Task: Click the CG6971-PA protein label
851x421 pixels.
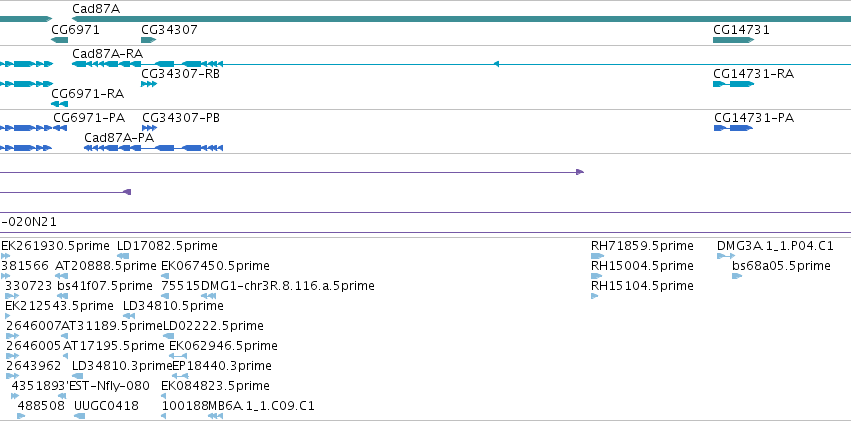Action: [89, 118]
